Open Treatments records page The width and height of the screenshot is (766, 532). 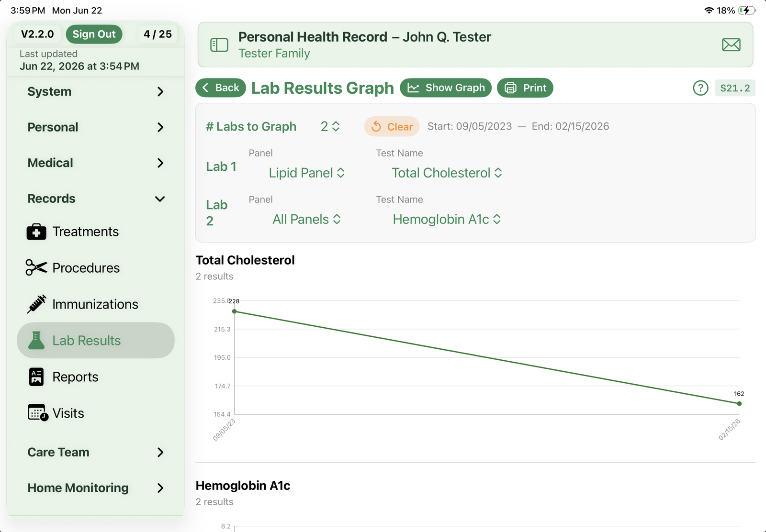pyautogui.click(x=96, y=232)
